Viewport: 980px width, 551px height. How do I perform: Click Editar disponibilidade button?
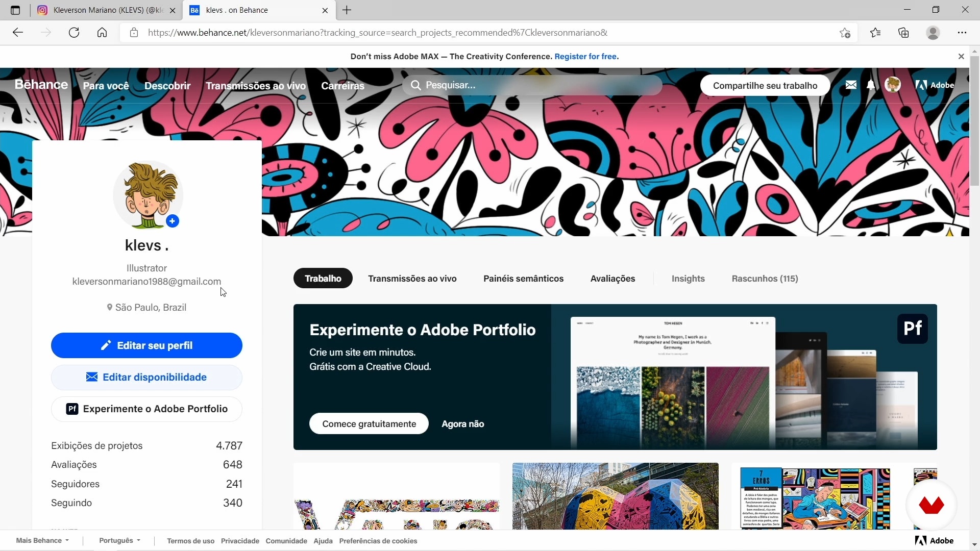point(146,377)
